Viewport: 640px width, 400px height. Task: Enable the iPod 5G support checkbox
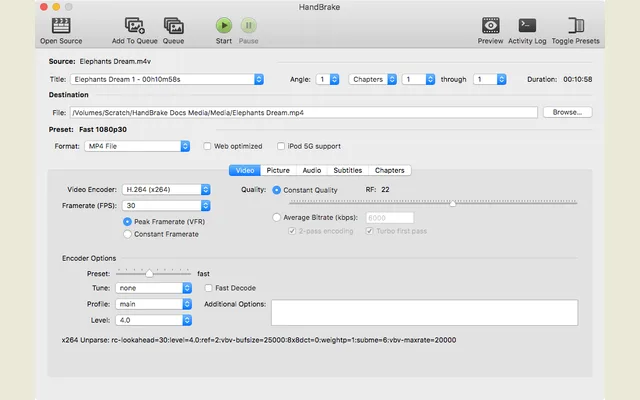(x=281, y=146)
